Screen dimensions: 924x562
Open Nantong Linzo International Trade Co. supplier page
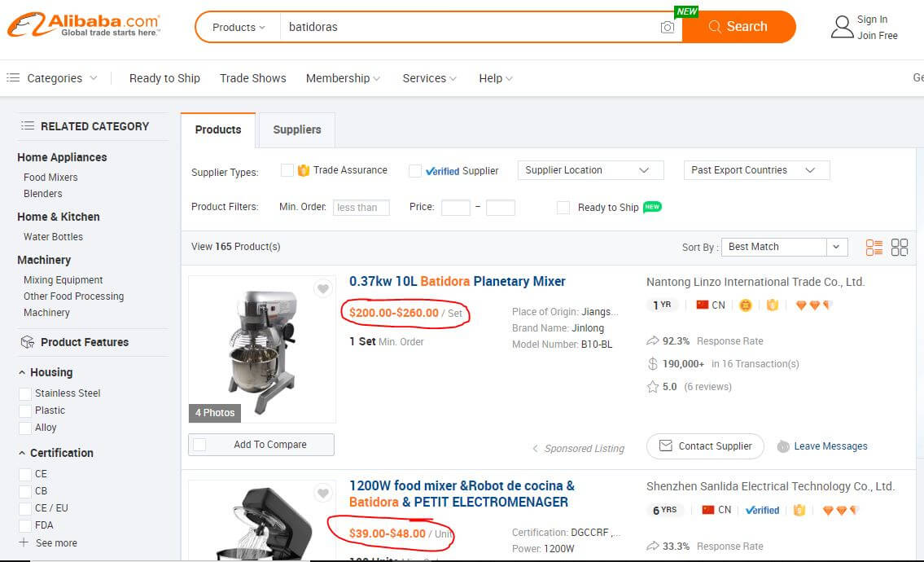[x=755, y=282]
